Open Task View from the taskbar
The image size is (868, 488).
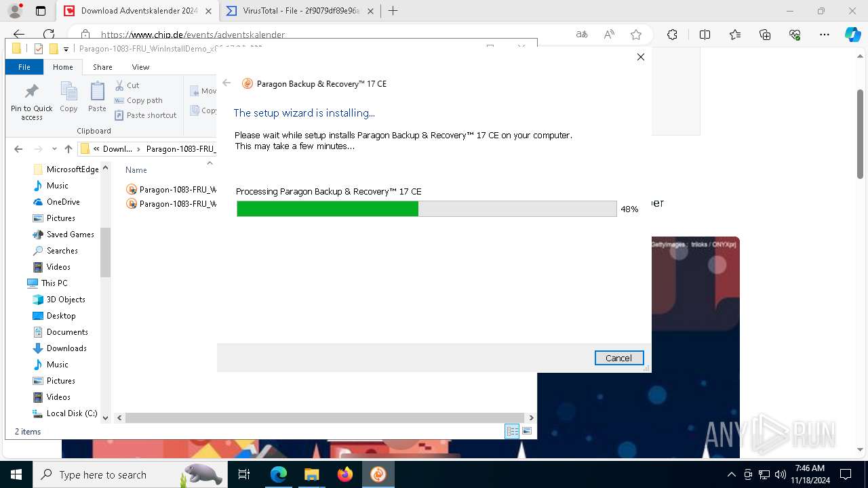click(x=244, y=474)
